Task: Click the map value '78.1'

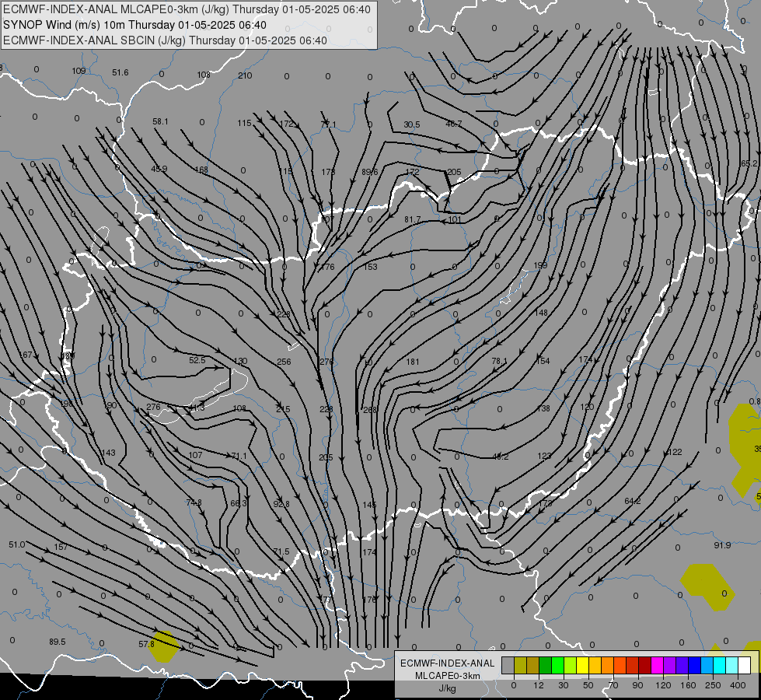Action: [499, 362]
